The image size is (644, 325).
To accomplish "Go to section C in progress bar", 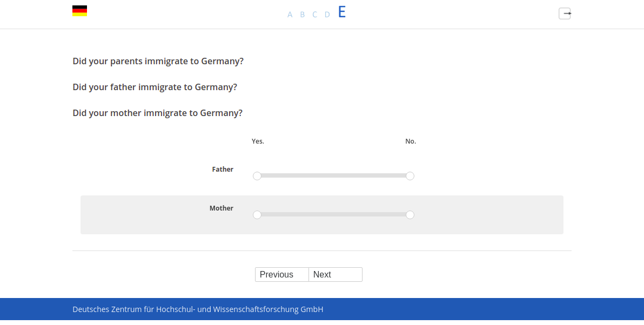I will (314, 15).
